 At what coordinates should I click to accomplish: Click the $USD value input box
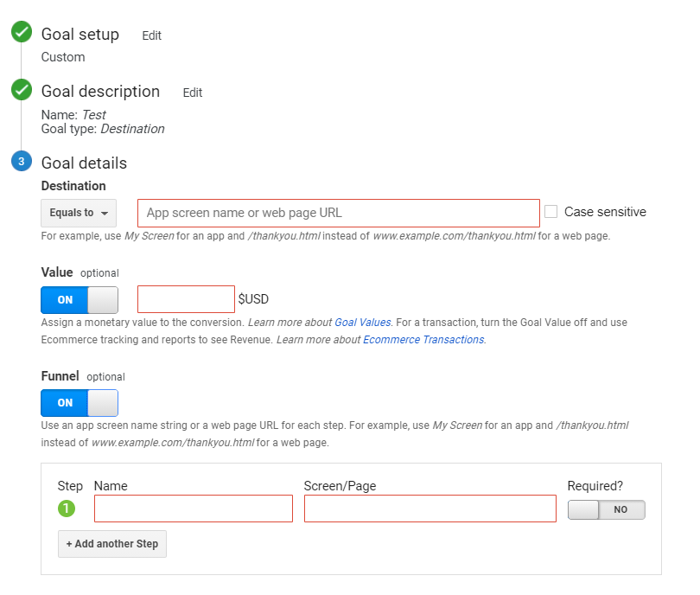click(186, 299)
